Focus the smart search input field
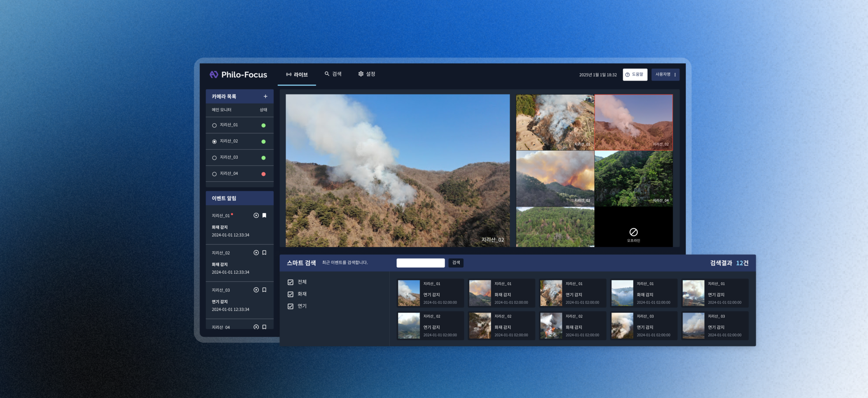 (x=420, y=263)
